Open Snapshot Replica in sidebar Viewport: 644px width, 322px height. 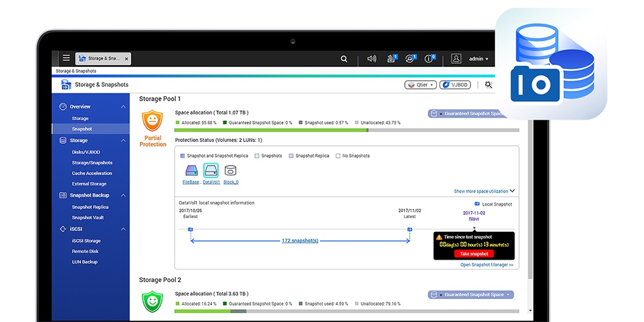(x=90, y=207)
